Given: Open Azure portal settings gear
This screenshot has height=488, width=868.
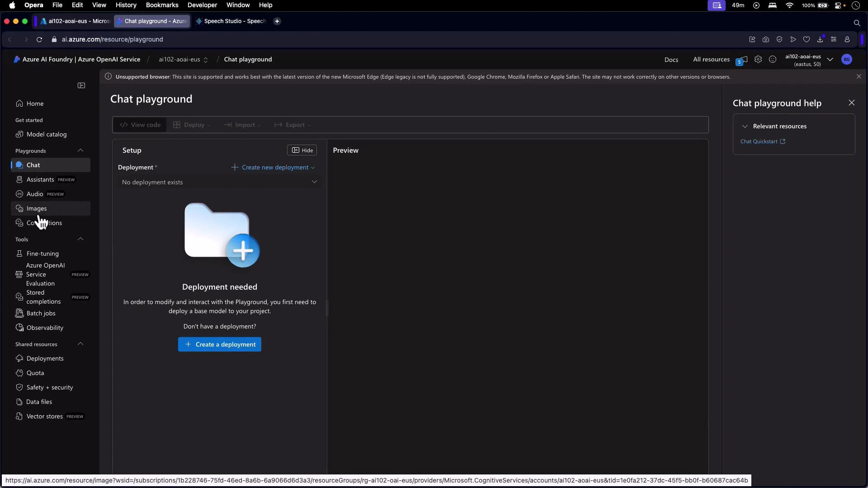Looking at the screenshot, I should [759, 59].
